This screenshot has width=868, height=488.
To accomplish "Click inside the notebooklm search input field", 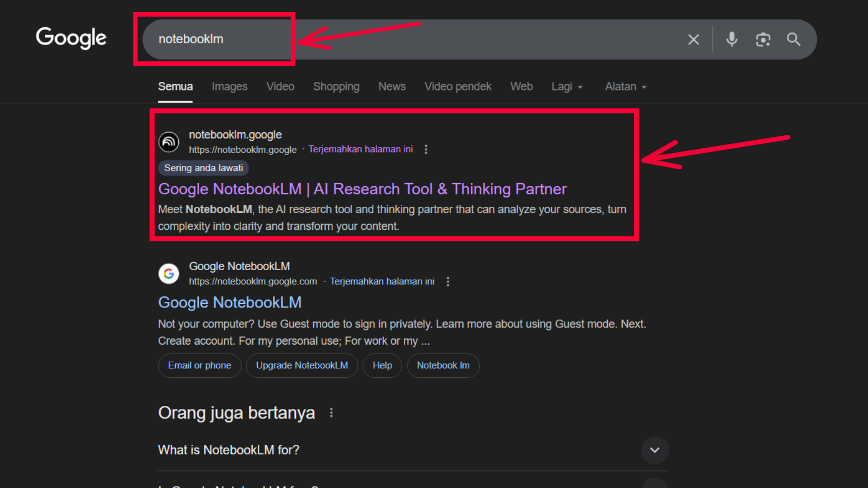I will tap(403, 39).
